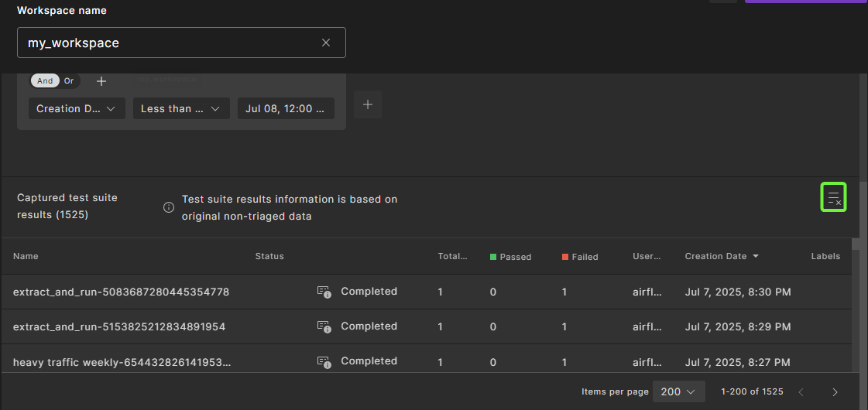Change Items per page dropdown value
Screen dimensions: 868x410
point(678,392)
